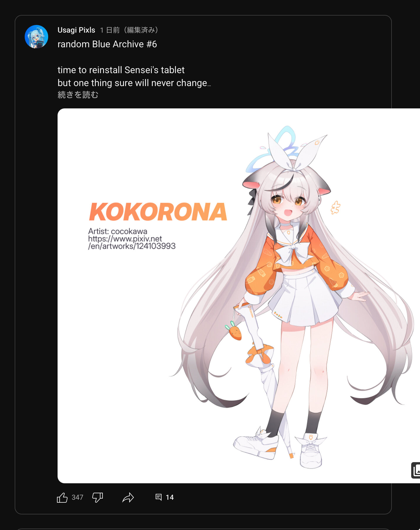Click the （編集済み） edited label

pos(141,30)
